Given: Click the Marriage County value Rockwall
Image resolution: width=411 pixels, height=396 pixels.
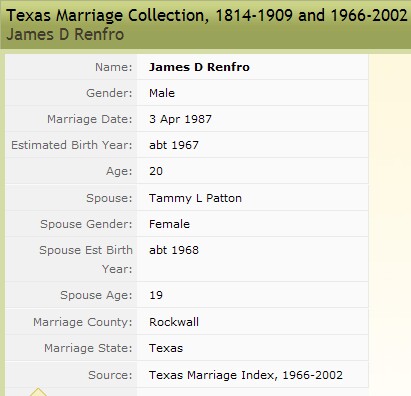Looking at the screenshot, I should 174,322.
